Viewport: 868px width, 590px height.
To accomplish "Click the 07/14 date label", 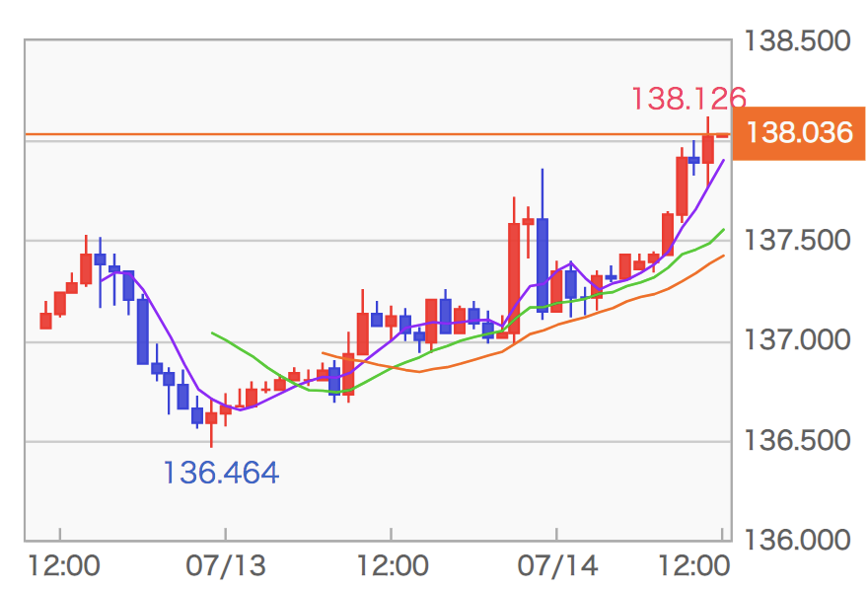I will [557, 566].
